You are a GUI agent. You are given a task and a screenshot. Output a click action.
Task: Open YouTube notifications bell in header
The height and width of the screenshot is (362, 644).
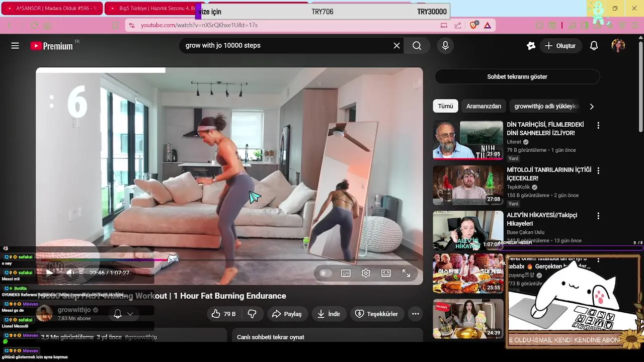[594, 46]
